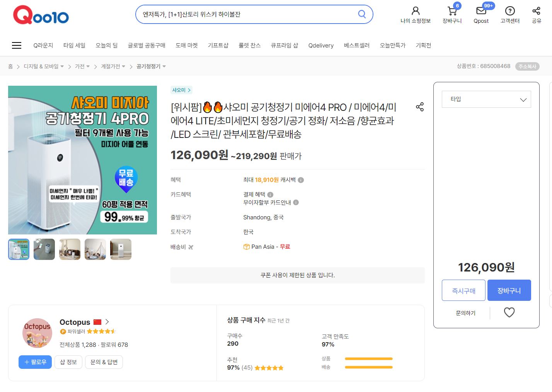Focus the search input field
552x392 pixels.
(247, 14)
